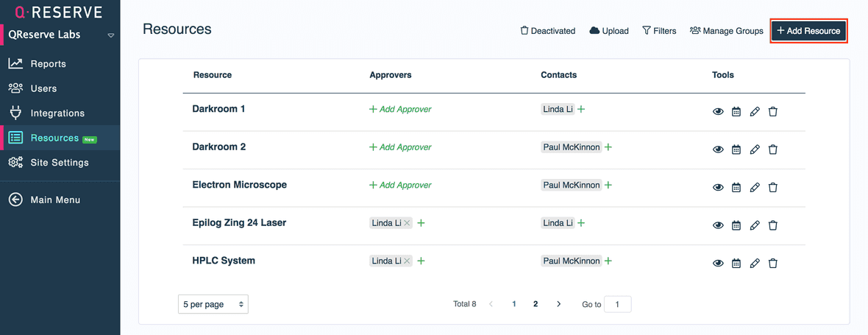
Task: Add another approver to Epilog Zing 24 Laser
Action: [x=421, y=223]
